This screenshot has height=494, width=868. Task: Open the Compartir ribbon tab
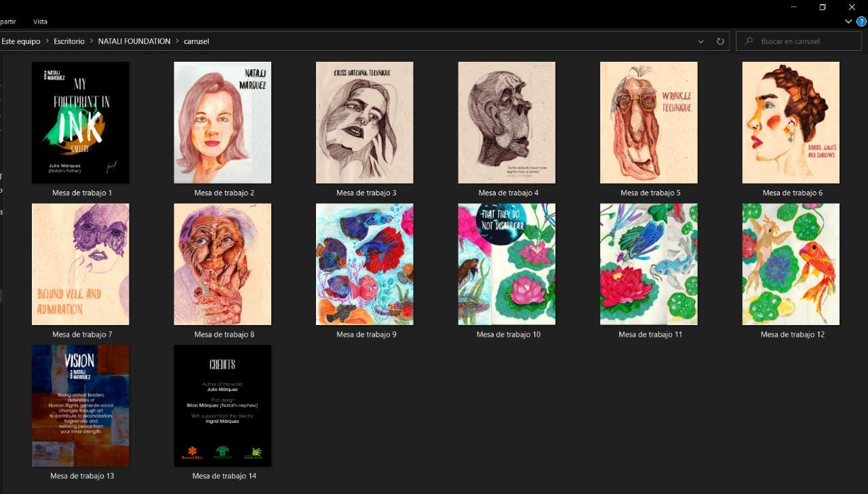(7, 22)
